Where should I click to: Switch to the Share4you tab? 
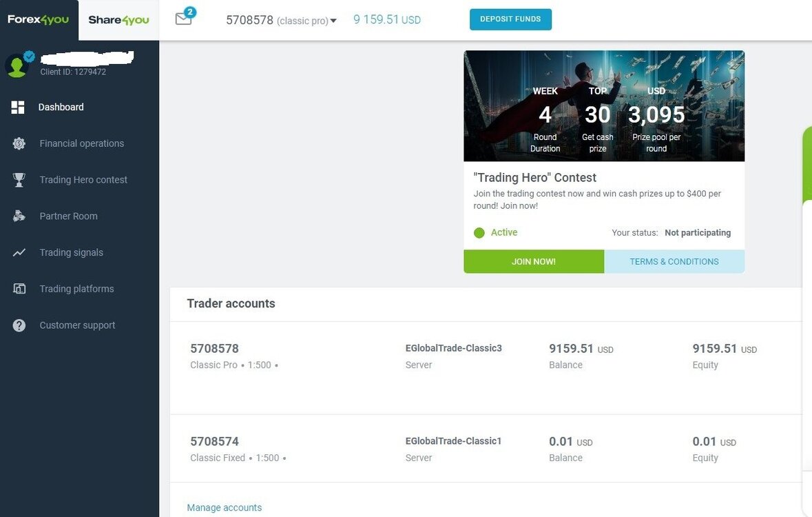pos(118,20)
